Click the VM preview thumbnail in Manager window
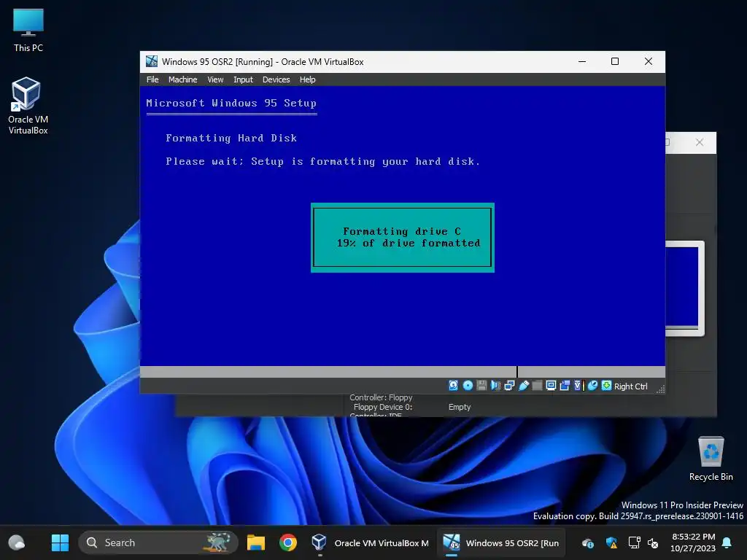747x560 pixels. coord(684,288)
